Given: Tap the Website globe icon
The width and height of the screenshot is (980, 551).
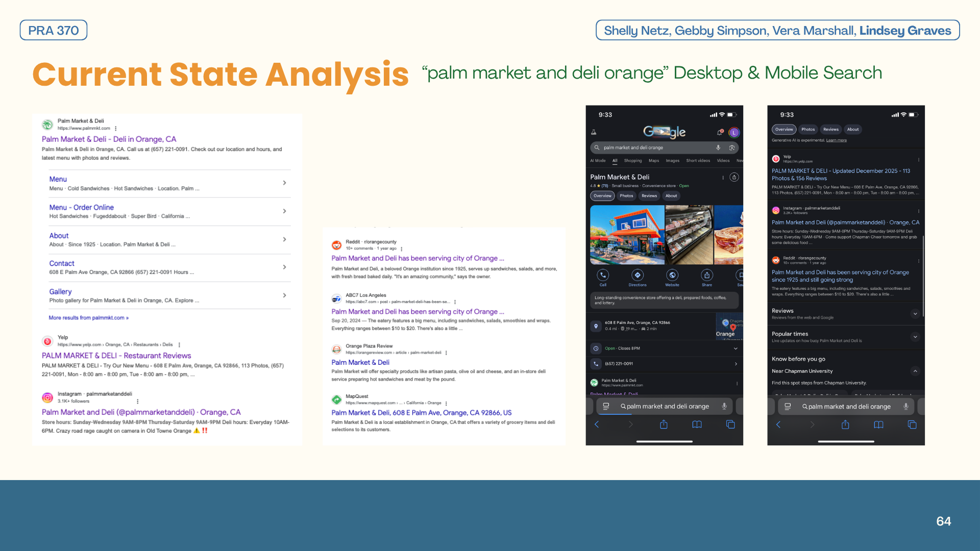Looking at the screenshot, I should [672, 275].
